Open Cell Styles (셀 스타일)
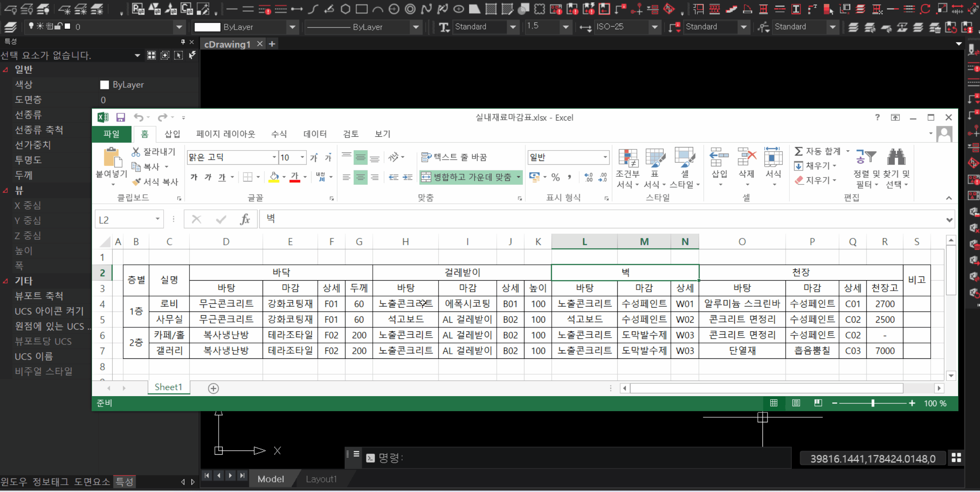Image resolution: width=980 pixels, height=492 pixels. (685, 168)
